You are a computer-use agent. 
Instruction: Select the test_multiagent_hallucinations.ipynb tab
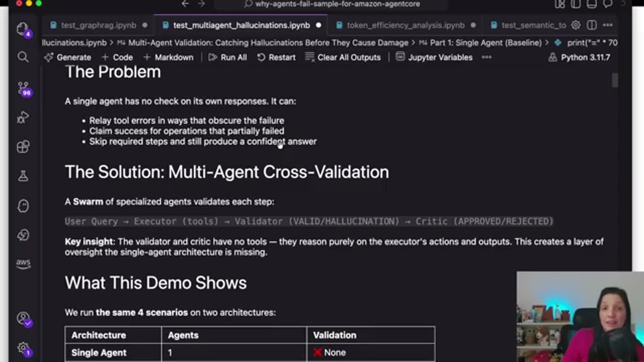tap(242, 25)
